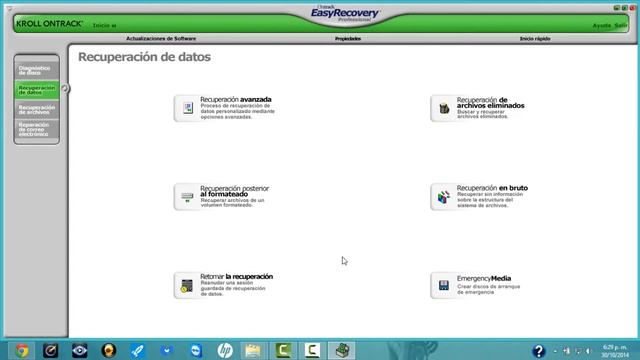Open the blue shield app in taskbar

tap(167, 351)
